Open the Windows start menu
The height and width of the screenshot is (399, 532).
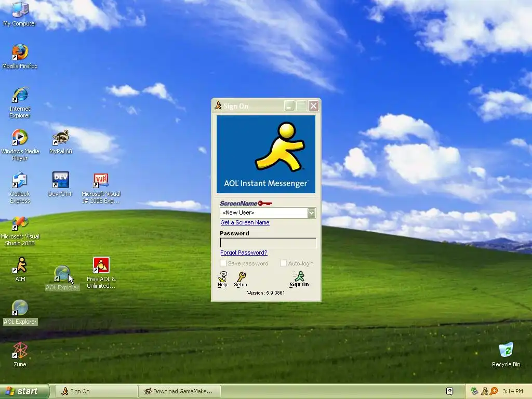(x=24, y=391)
